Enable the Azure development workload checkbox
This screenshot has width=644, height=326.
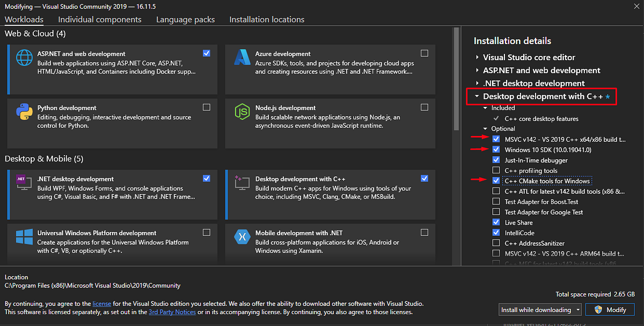point(425,53)
